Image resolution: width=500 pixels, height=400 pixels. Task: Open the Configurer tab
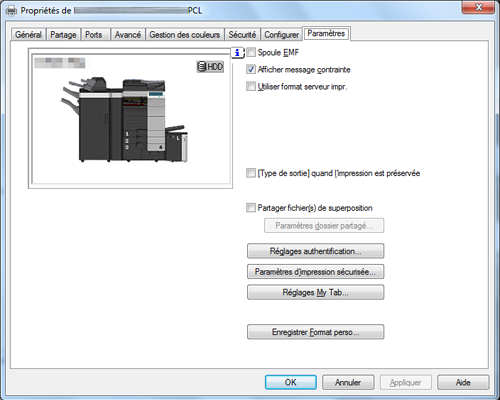tap(281, 35)
